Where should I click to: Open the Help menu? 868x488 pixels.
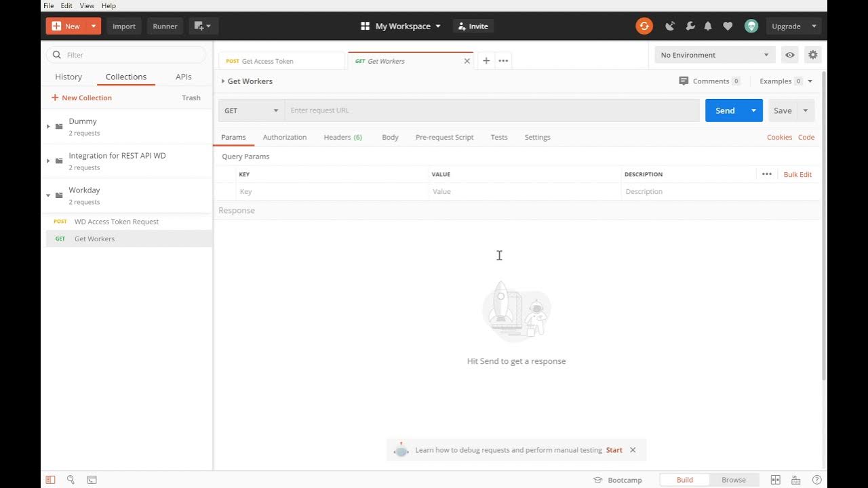(x=108, y=5)
